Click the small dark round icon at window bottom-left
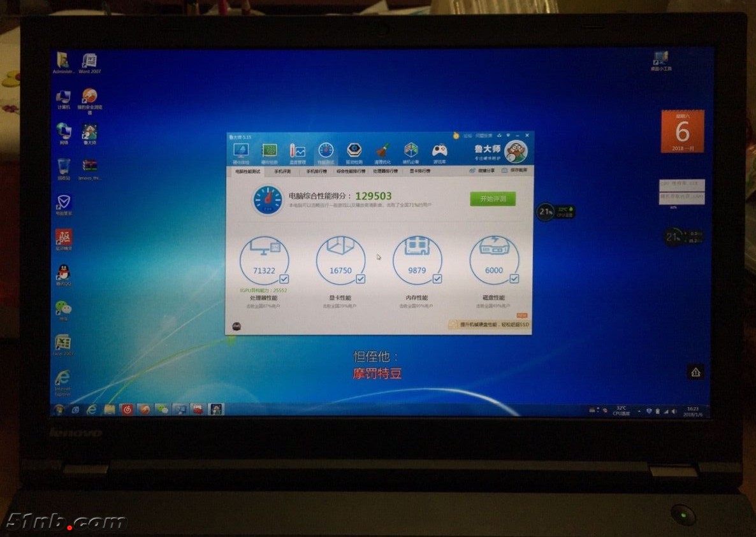 coord(236,326)
